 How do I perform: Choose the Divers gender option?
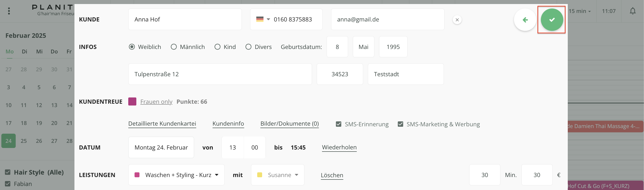248,47
